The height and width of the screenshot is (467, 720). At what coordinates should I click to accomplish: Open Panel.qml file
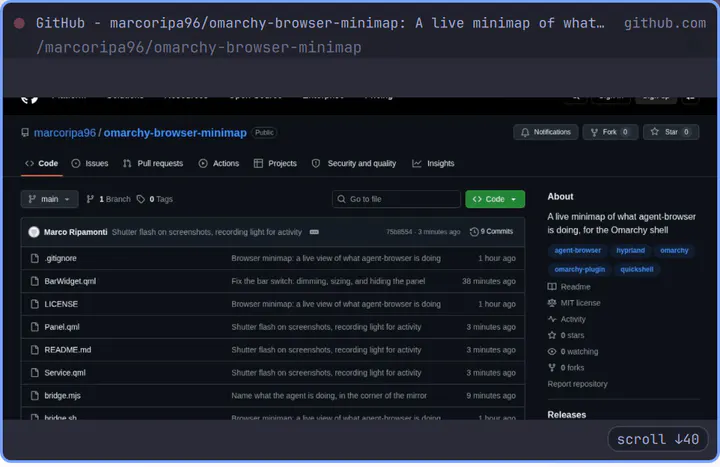62,327
